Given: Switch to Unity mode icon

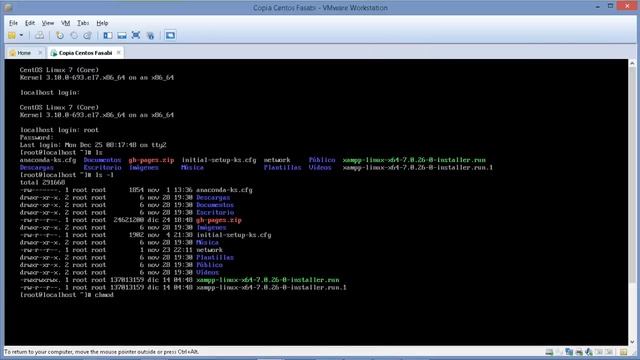Looking at the screenshot, I should pyautogui.click(x=150, y=36).
